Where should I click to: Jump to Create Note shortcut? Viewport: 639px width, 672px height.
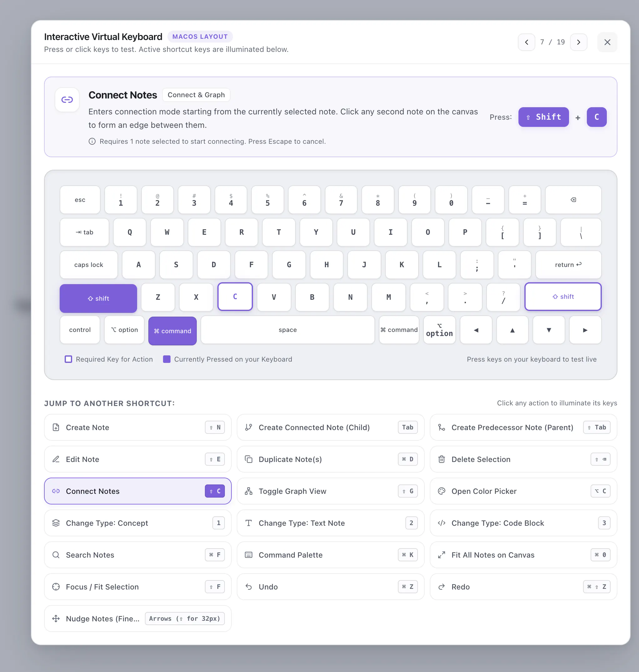(x=138, y=427)
